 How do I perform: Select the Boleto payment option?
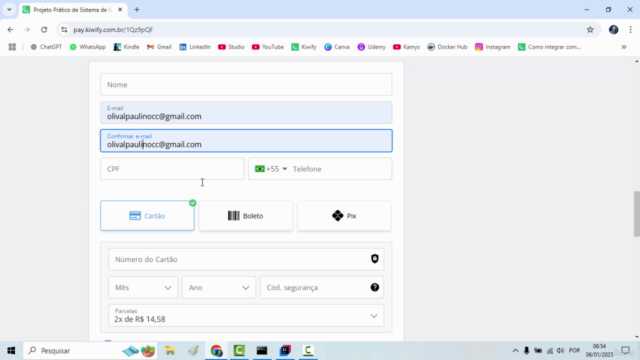[x=246, y=216]
